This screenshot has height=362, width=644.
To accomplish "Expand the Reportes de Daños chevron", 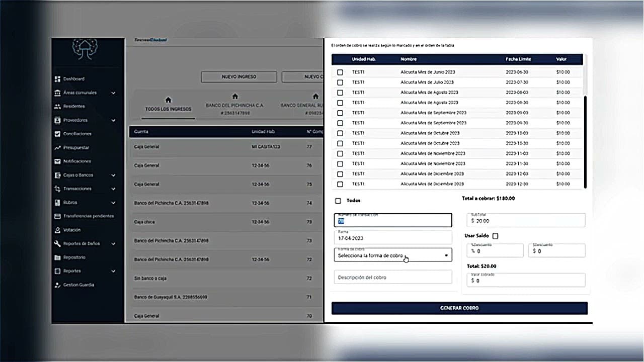I will tap(113, 244).
